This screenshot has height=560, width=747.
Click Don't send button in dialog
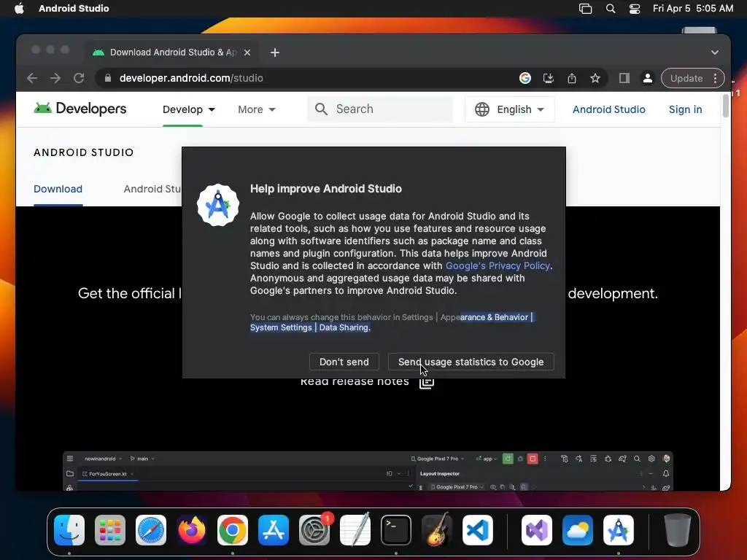344,362
